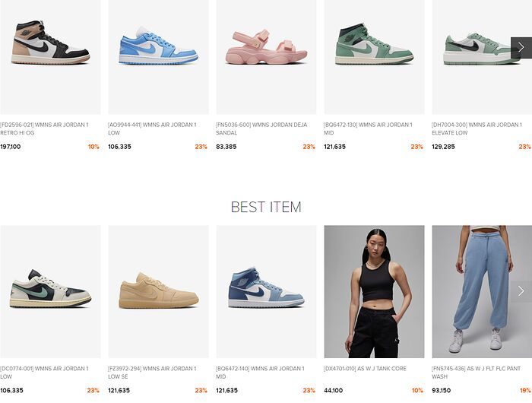Advance the top product carousel with its right arrow
The image size is (532, 403).
point(521,48)
